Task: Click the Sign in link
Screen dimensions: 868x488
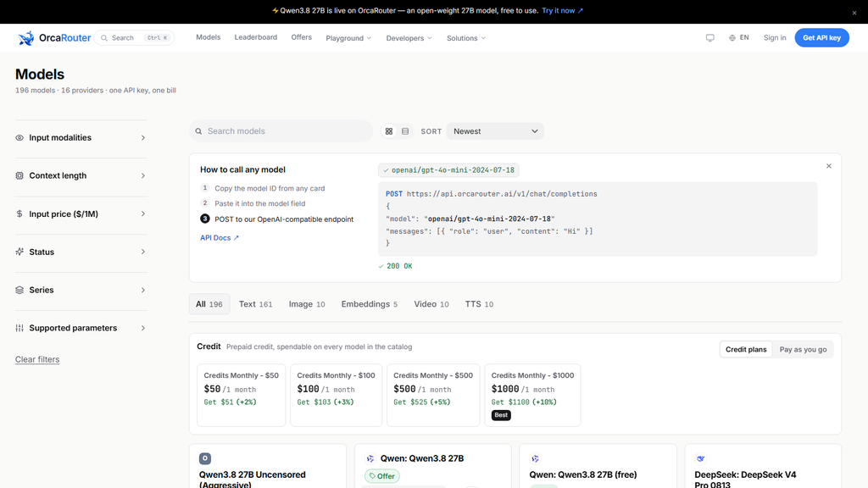Action: pyautogui.click(x=775, y=37)
